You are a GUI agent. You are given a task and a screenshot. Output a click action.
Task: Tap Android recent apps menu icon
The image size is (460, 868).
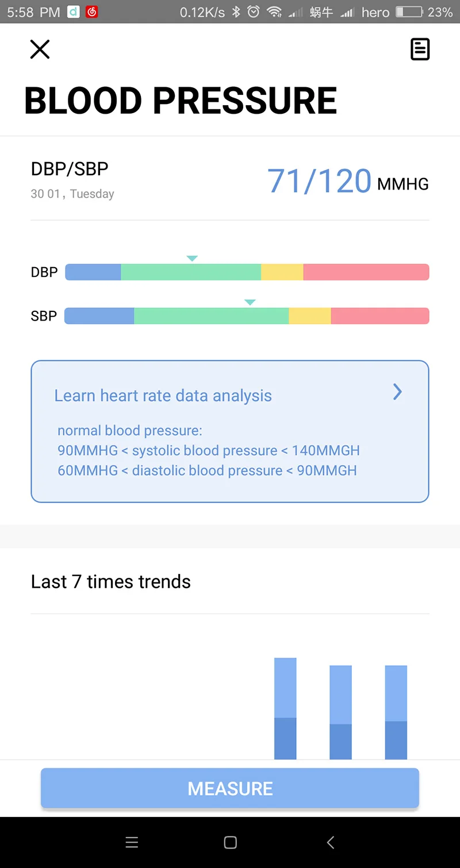[132, 843]
